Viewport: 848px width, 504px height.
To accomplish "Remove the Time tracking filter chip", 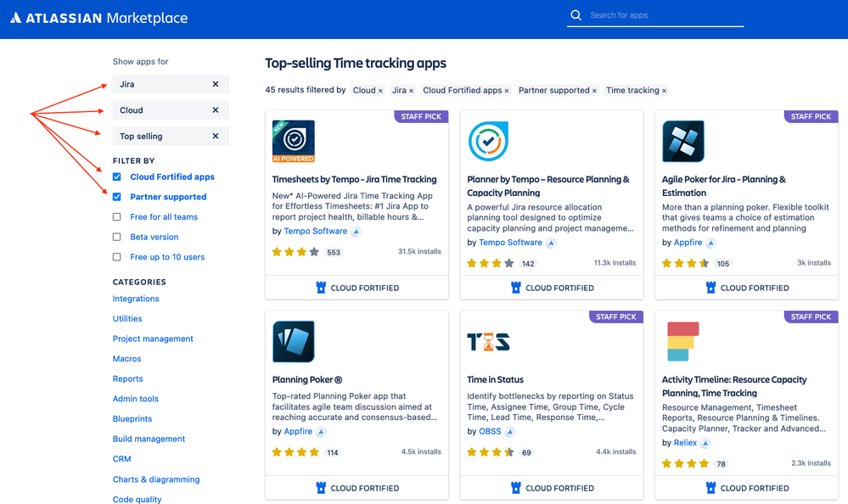I will tap(664, 91).
